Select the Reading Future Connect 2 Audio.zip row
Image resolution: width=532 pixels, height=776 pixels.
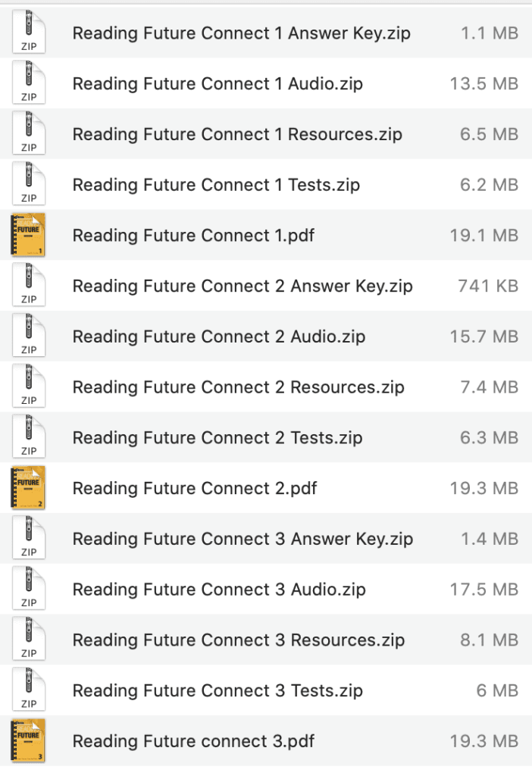(x=217, y=336)
